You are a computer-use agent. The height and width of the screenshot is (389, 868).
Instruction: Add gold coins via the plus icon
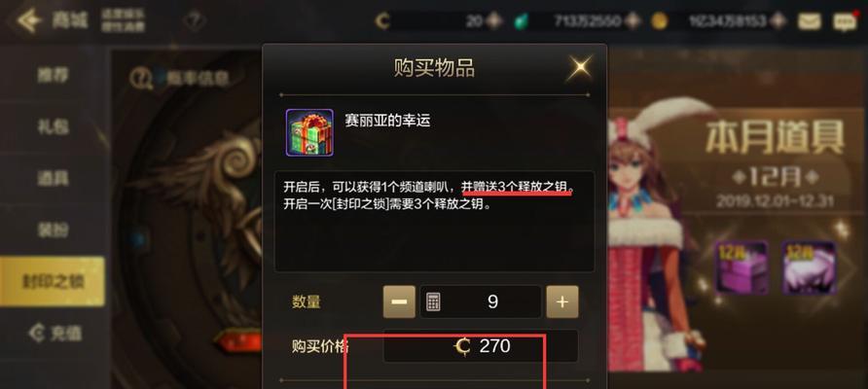[778, 21]
